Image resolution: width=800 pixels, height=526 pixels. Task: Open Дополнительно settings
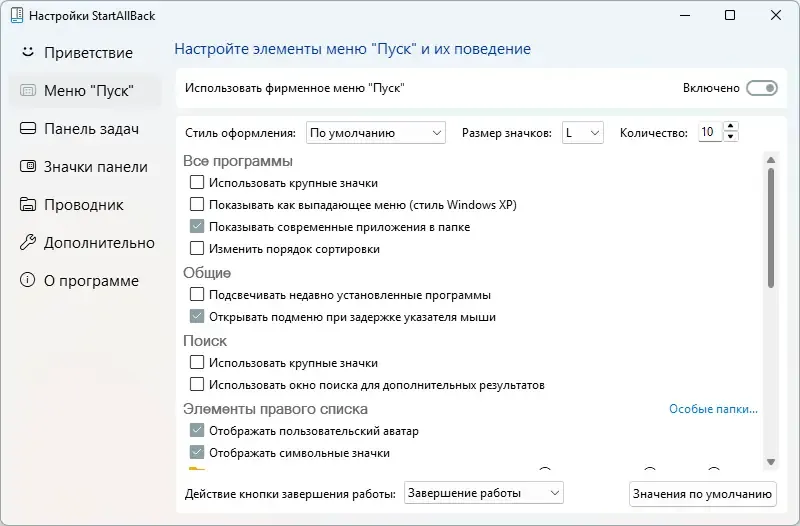(85, 243)
